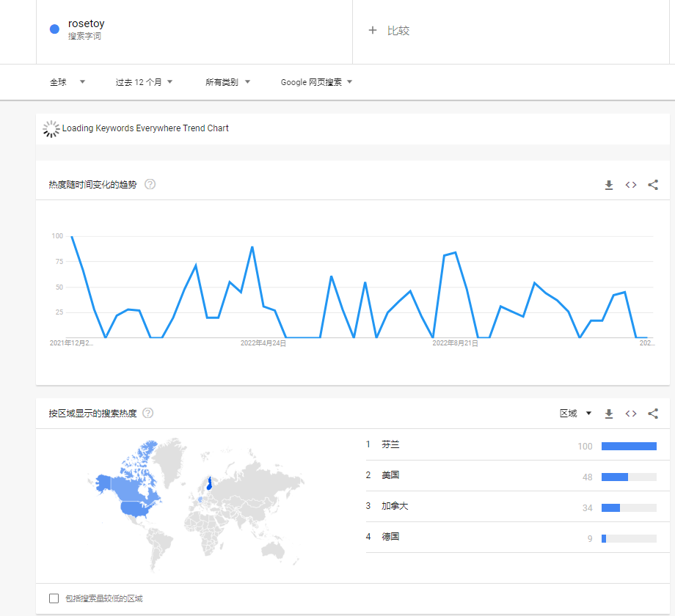This screenshot has width=675, height=616.
Task: Tick the 包括搜索量较低的区域 checkbox
Action: [x=54, y=598]
